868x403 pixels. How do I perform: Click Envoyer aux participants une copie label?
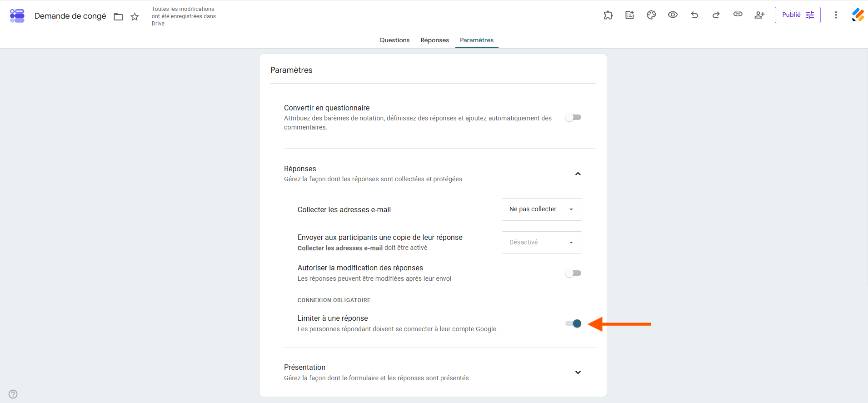pyautogui.click(x=380, y=238)
